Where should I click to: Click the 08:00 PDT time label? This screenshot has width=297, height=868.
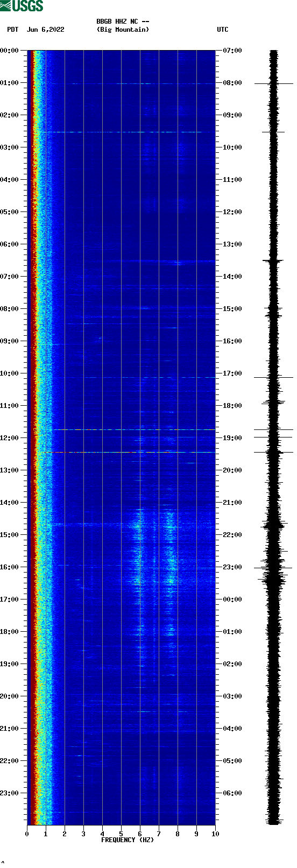pos(10,309)
